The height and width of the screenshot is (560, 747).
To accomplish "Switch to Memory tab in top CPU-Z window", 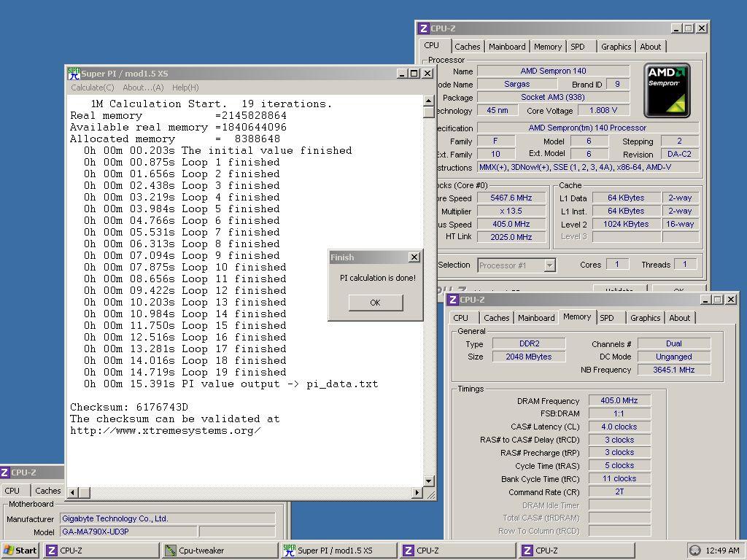I will tap(547, 47).
